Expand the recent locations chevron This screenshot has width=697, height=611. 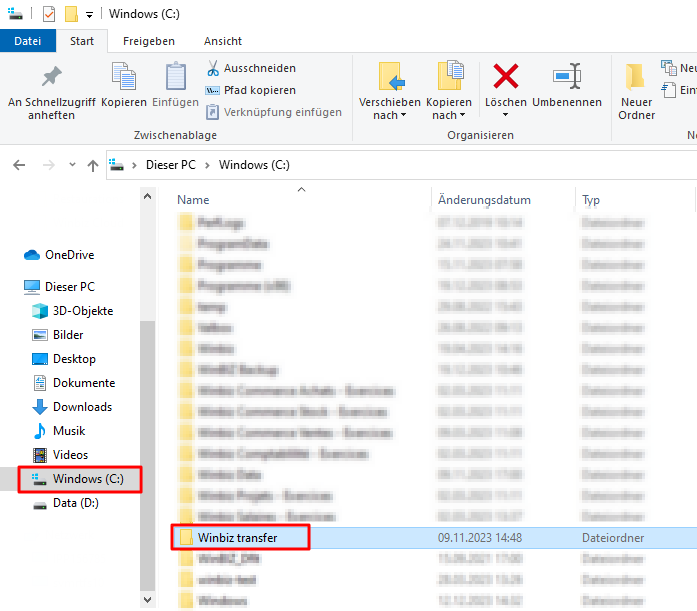click(71, 165)
